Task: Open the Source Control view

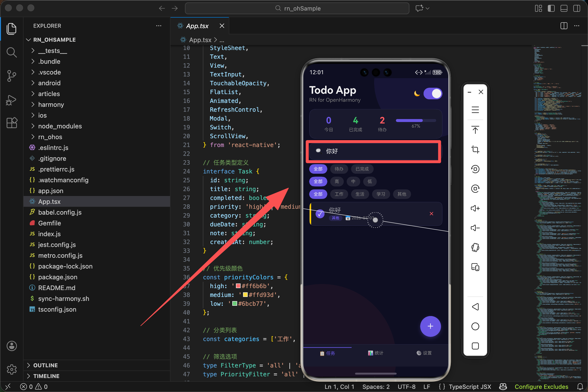Action: point(12,76)
